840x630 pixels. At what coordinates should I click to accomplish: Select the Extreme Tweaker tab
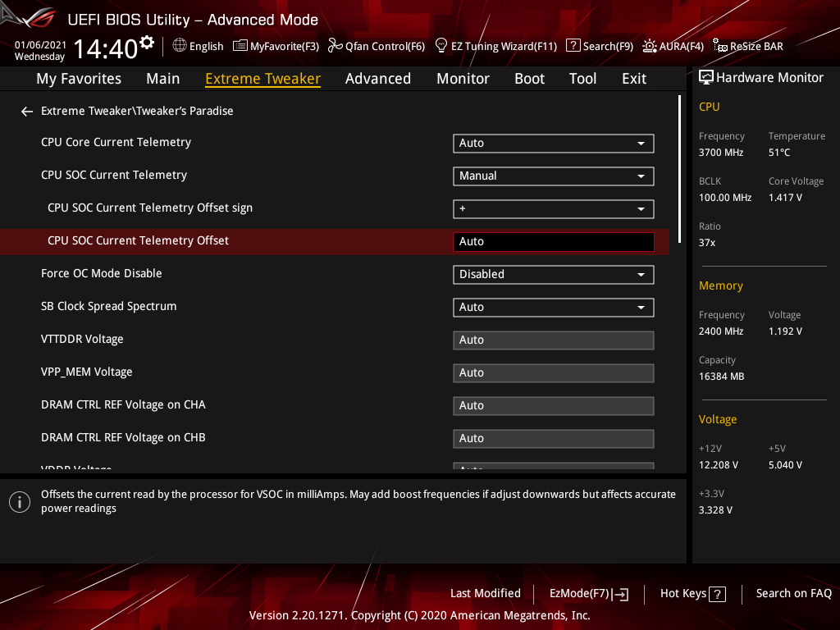(262, 79)
